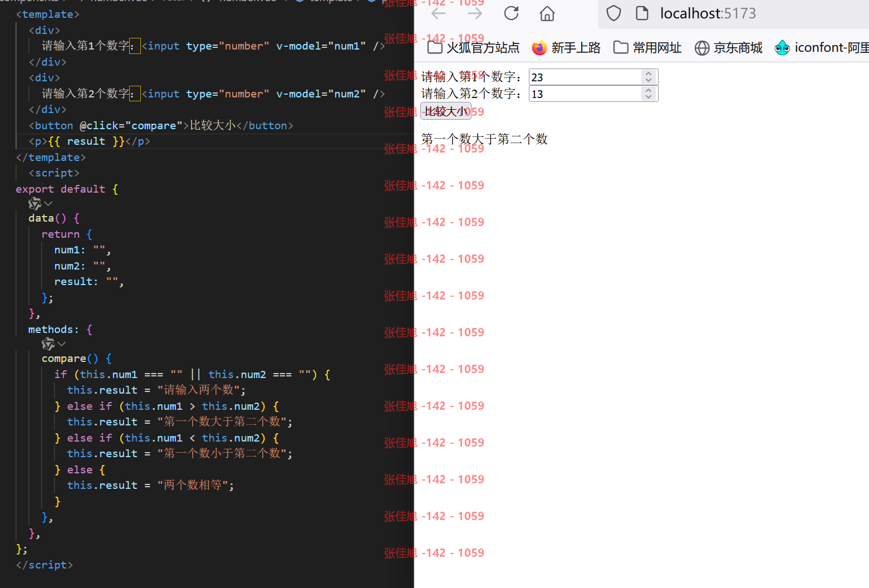
Task: Click the result text 第一个数大于第二个数
Action: (484, 139)
